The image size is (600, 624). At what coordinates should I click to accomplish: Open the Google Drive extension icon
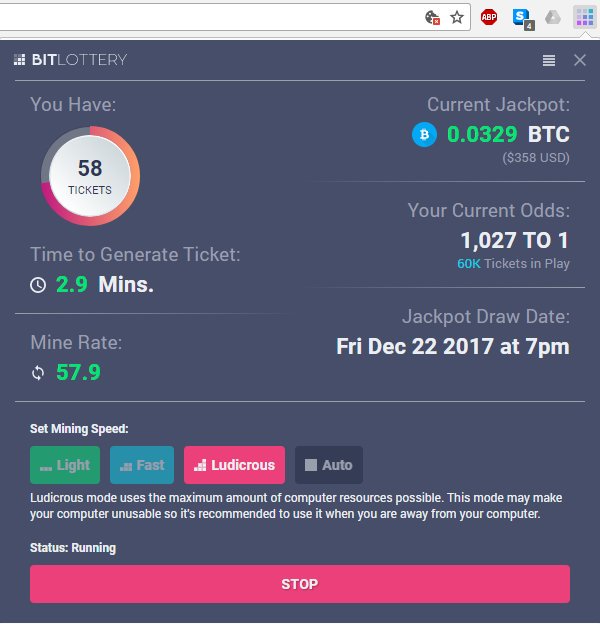[x=553, y=17]
